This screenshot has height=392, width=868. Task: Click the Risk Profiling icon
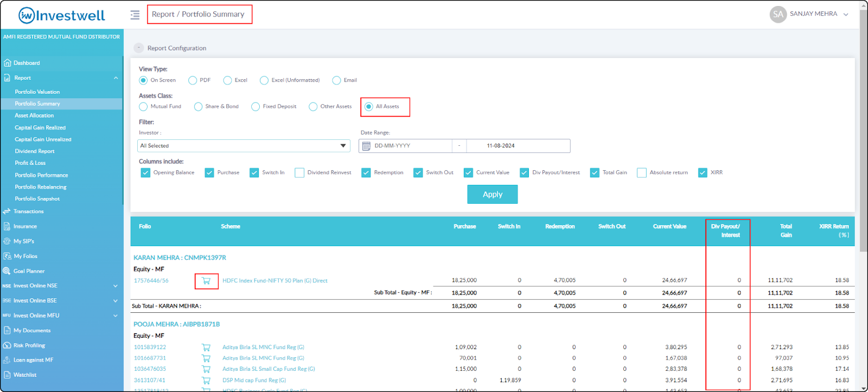click(7, 345)
